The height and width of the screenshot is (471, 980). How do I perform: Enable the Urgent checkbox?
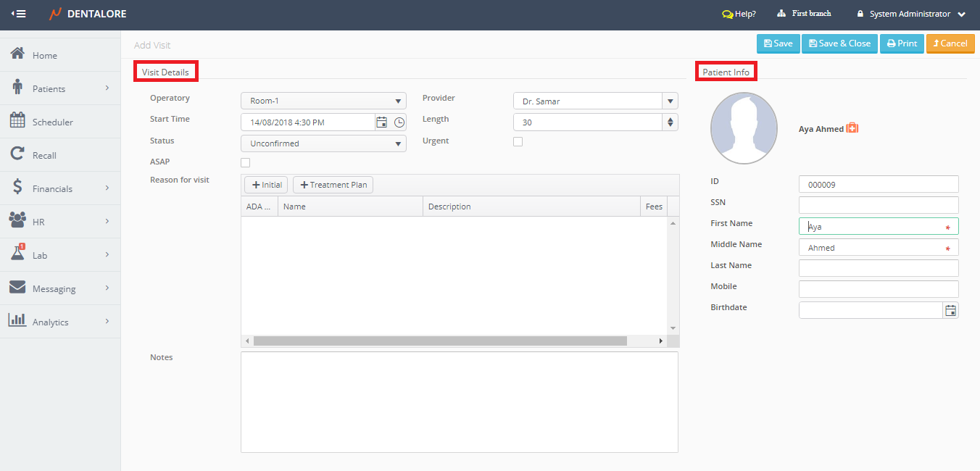coord(518,142)
